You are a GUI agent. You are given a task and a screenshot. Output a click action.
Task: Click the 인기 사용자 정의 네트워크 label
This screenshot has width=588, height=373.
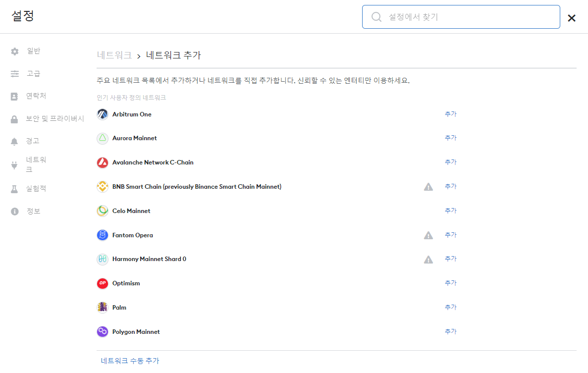(x=131, y=98)
